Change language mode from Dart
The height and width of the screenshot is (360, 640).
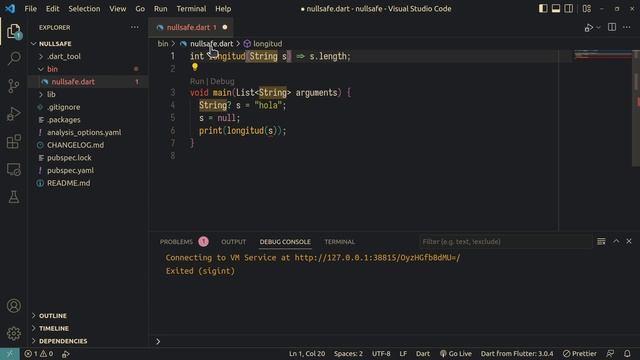(423, 354)
